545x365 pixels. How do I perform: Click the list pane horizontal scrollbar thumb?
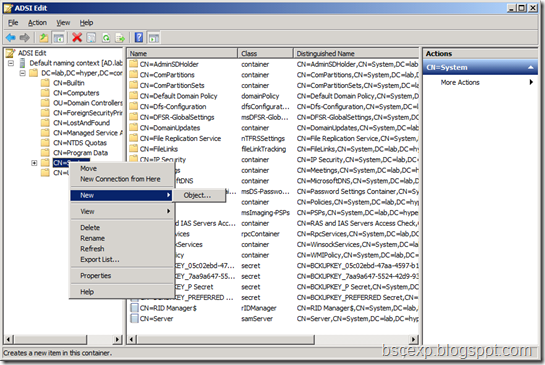click(x=226, y=339)
